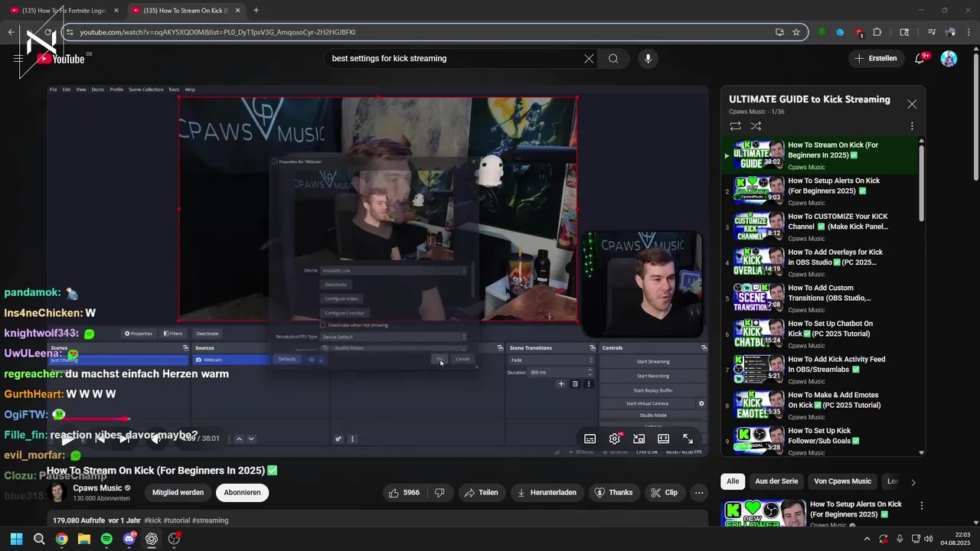This screenshot has width=980, height=551.
Task: Open a new browser tab
Action: [256, 10]
